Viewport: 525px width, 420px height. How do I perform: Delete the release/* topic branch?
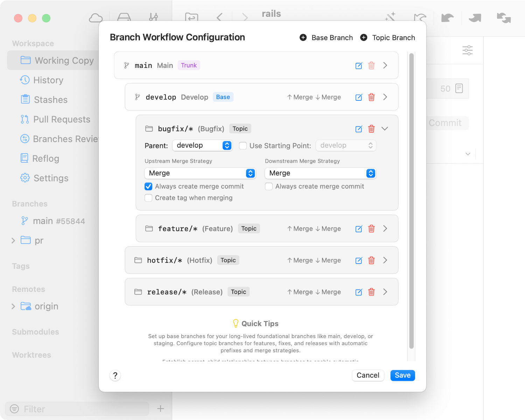coord(371,292)
